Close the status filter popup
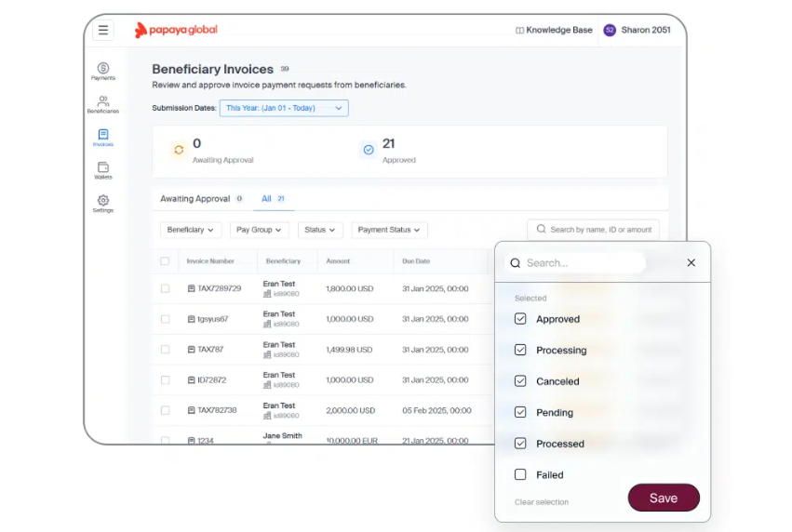The height and width of the screenshot is (532, 792). pyautogui.click(x=691, y=262)
